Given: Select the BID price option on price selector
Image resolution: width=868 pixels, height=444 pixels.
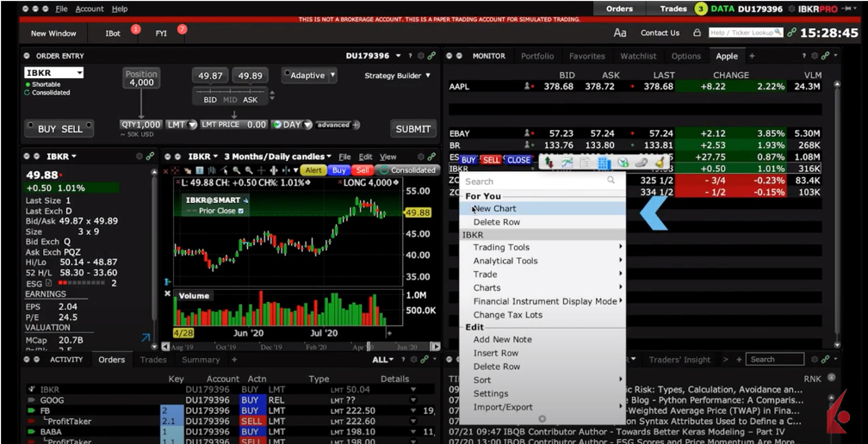Looking at the screenshot, I should pos(210,100).
